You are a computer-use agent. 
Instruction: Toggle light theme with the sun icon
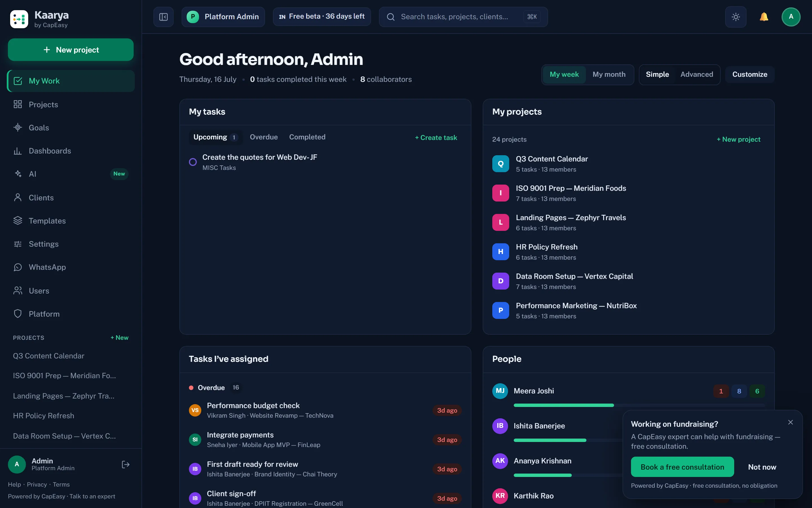736,17
